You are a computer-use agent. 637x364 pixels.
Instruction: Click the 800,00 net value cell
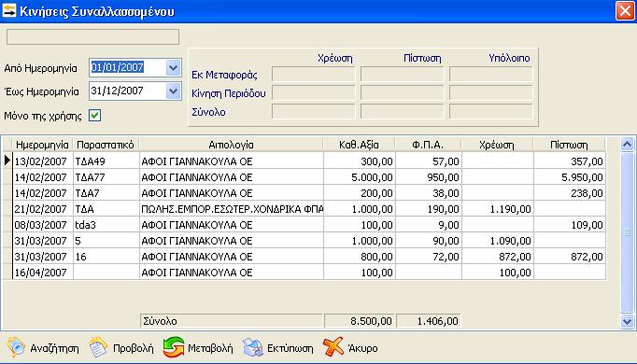360,257
